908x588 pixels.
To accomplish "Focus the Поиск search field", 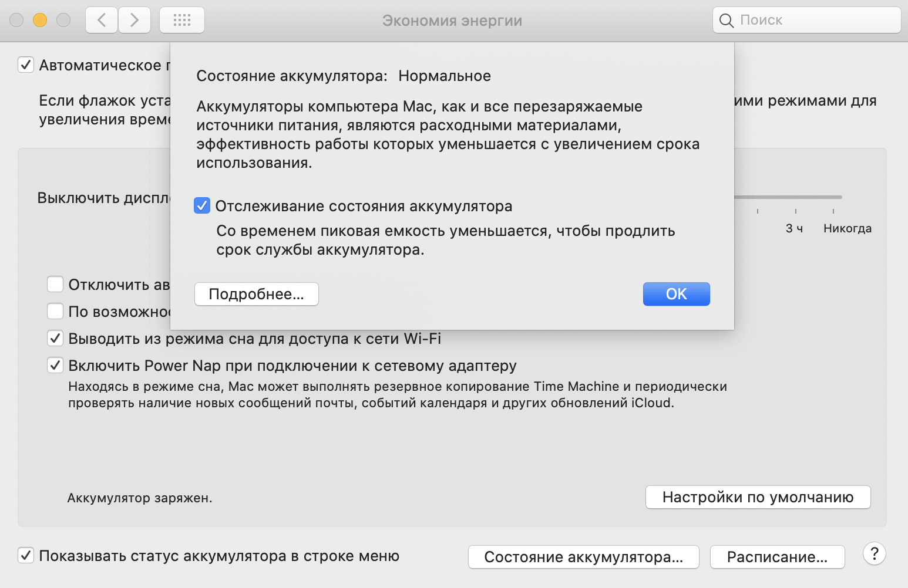I will point(806,20).
